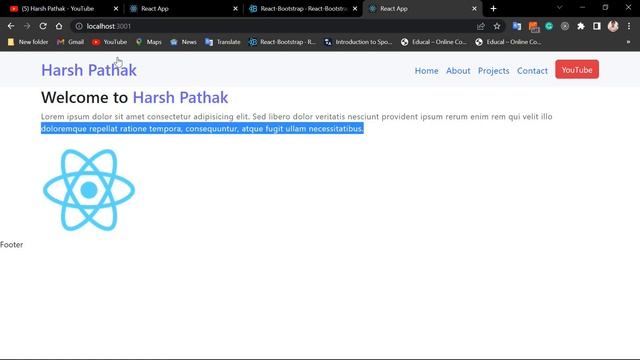Click the share page icon in address bar
The image size is (640, 360).
(x=480, y=26)
